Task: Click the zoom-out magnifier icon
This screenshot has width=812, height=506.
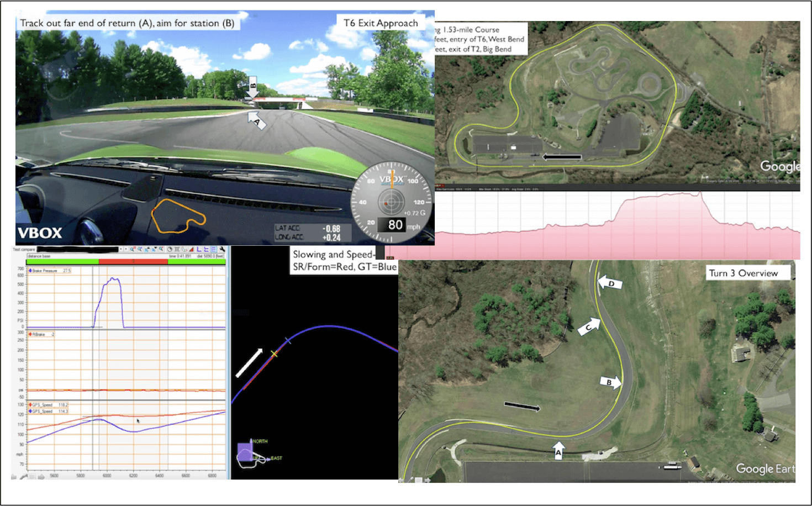Action: 140,250
